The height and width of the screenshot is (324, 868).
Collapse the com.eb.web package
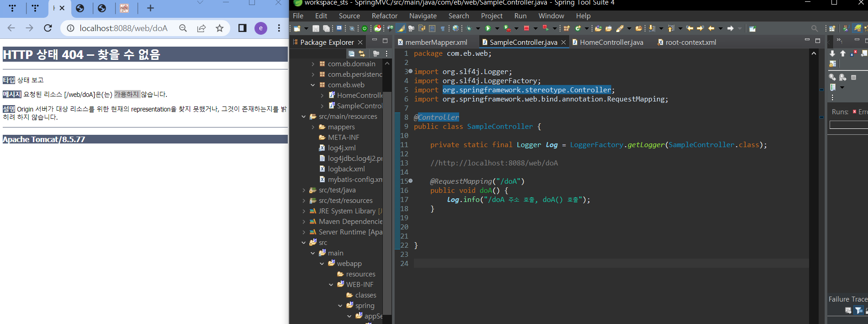tap(313, 85)
